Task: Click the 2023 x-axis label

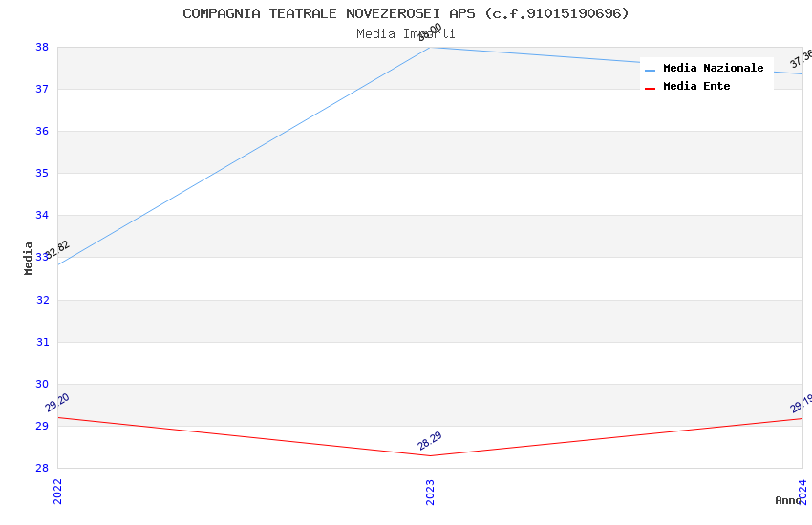Action: point(430,492)
